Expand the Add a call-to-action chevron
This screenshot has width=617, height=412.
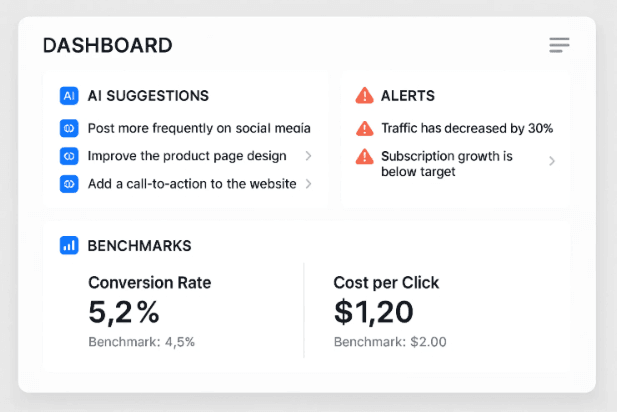[x=308, y=184]
